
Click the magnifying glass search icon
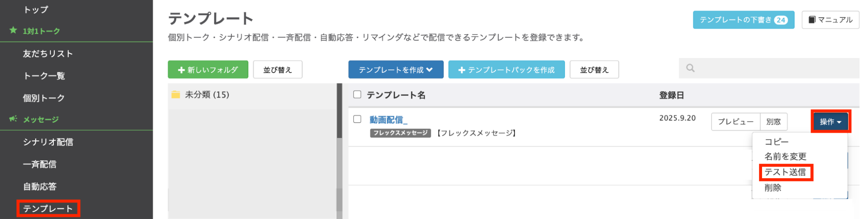690,68
